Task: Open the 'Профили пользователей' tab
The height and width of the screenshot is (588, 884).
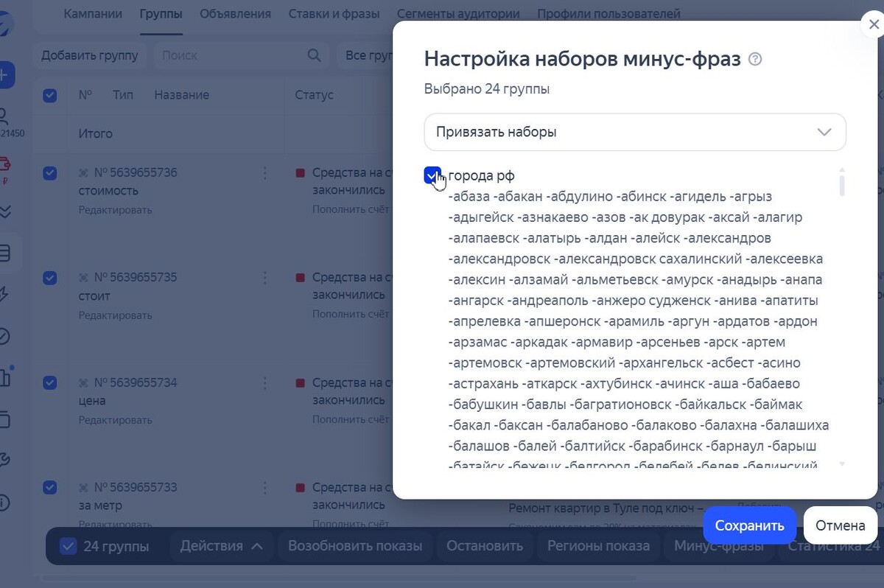Action: click(x=608, y=13)
